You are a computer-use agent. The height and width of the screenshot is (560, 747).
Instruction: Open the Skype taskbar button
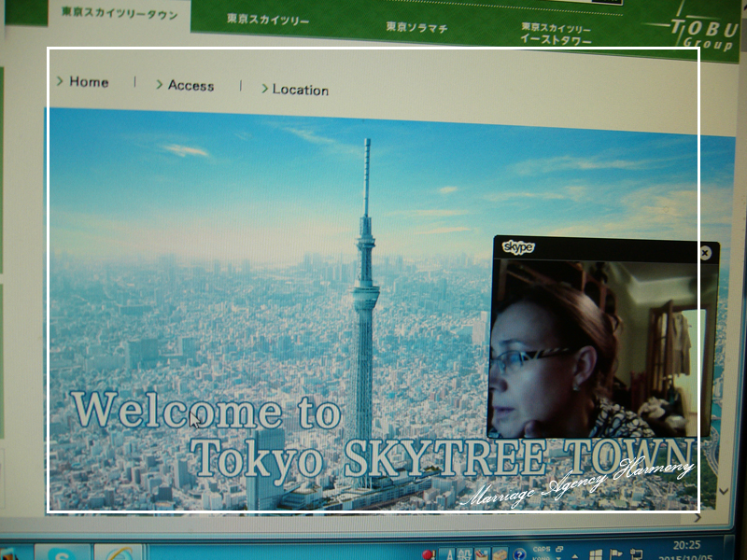62,553
